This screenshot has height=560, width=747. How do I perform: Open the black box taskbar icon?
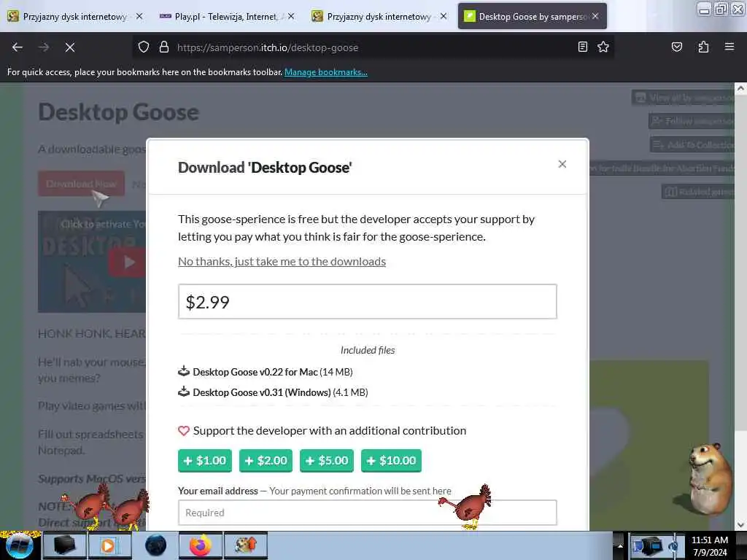click(x=64, y=545)
